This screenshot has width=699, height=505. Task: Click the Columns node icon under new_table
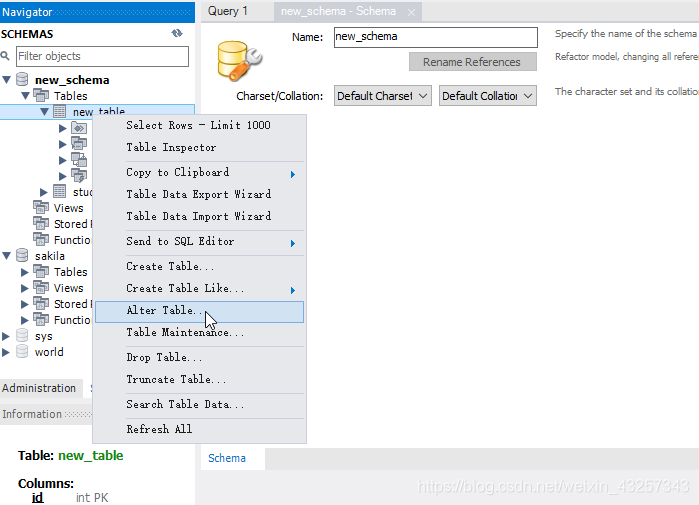tap(79, 128)
